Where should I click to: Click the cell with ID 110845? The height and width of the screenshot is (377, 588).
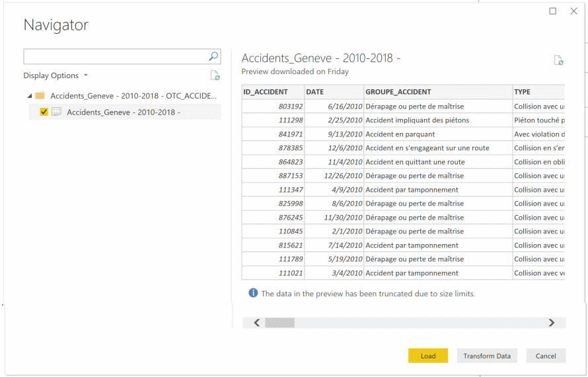[273, 231]
